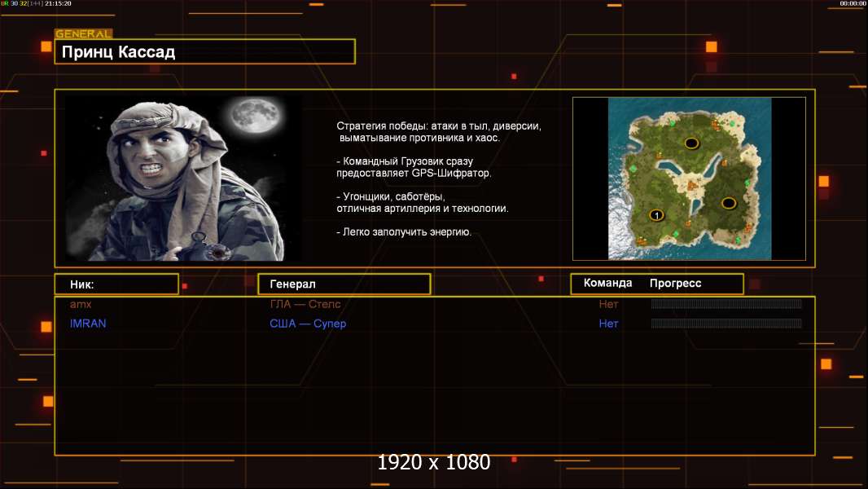Select player name 'IMRAN'
Viewport: 868px width, 489px height.
(x=88, y=324)
